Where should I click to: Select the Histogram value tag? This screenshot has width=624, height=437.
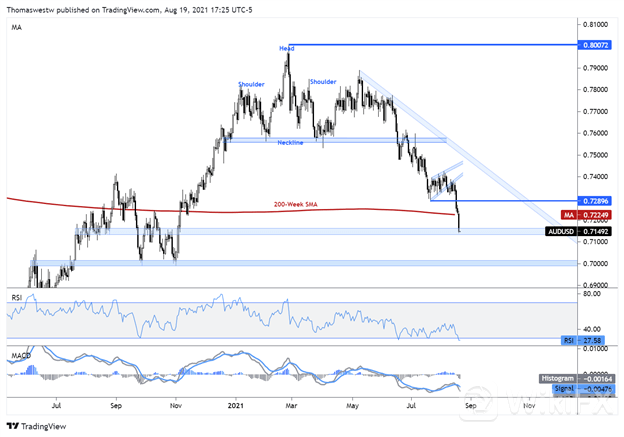588,380
